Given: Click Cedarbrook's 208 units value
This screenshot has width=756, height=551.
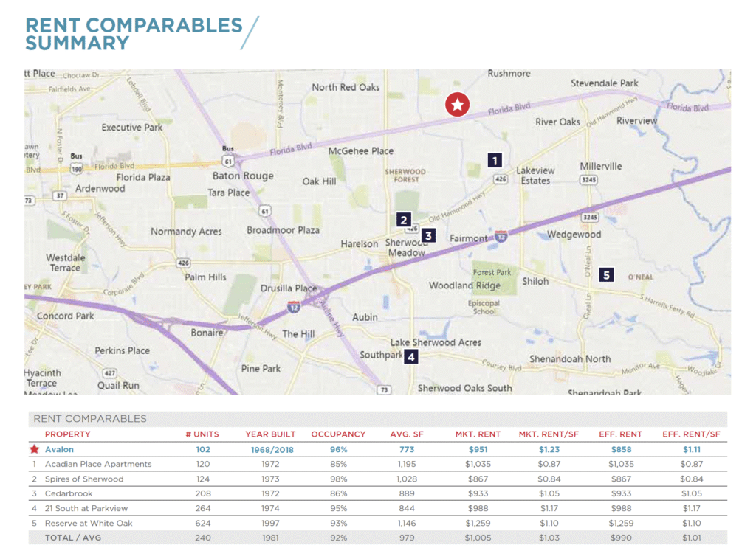Looking at the screenshot, I should click(203, 493).
